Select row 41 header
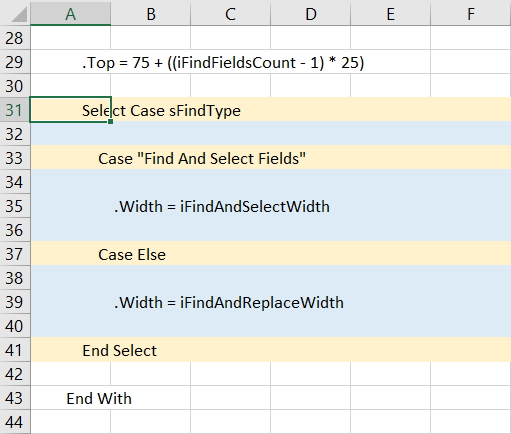The height and width of the screenshot is (434, 511). (x=15, y=350)
